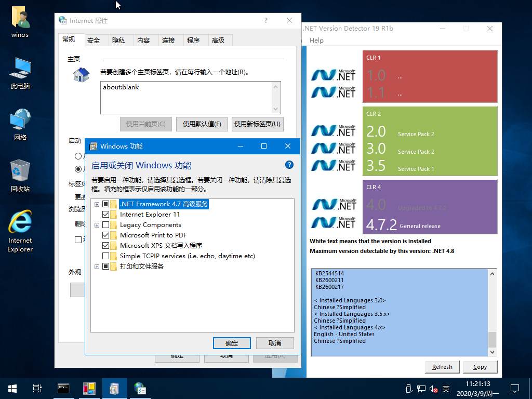Screen dimensions: 532x399
Task: Switch to .NET Version Detector taskbar icon
Action: tap(89, 389)
